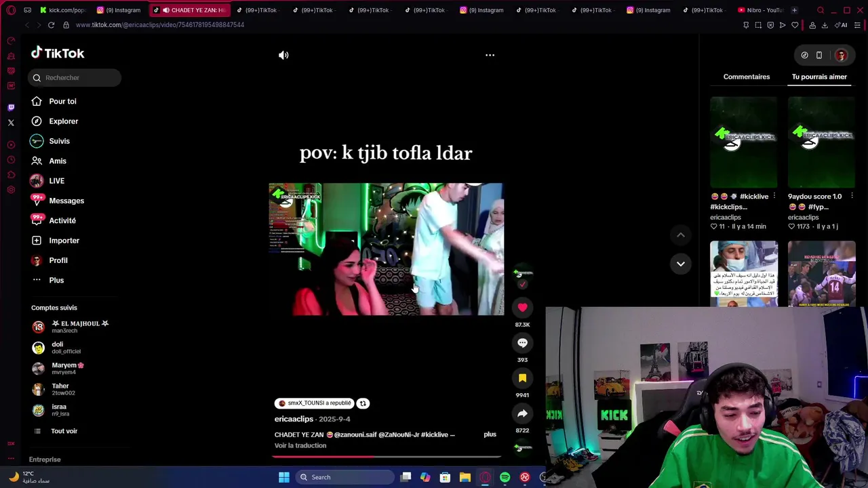
Task: Open Importer in the sidebar
Action: click(x=64, y=241)
